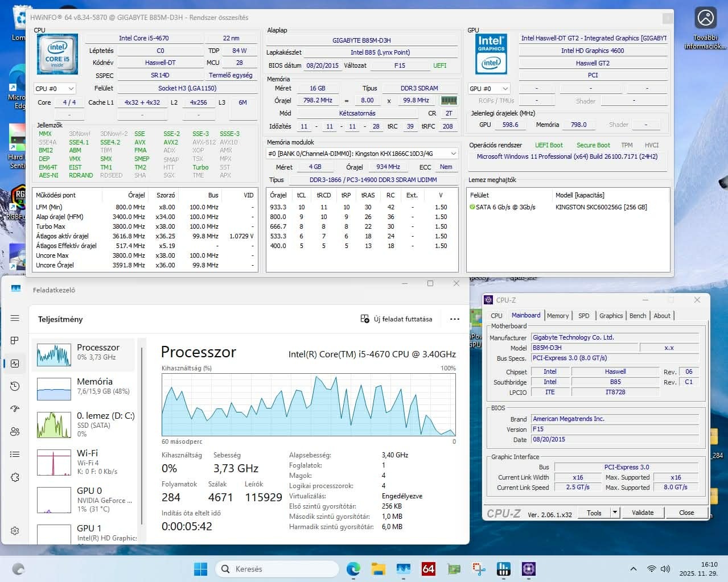Click Tools button in CPU-Z

pyautogui.click(x=594, y=513)
